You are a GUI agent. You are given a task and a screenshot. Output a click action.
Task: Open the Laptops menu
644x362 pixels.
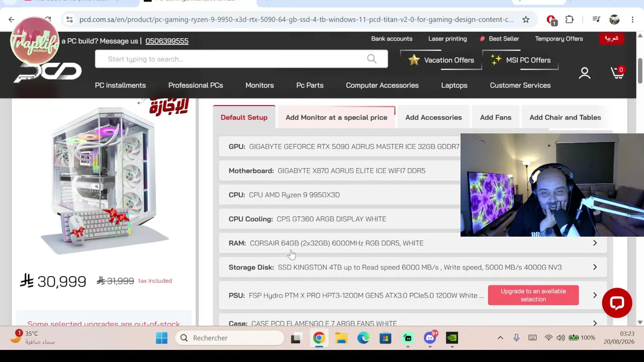(454, 85)
